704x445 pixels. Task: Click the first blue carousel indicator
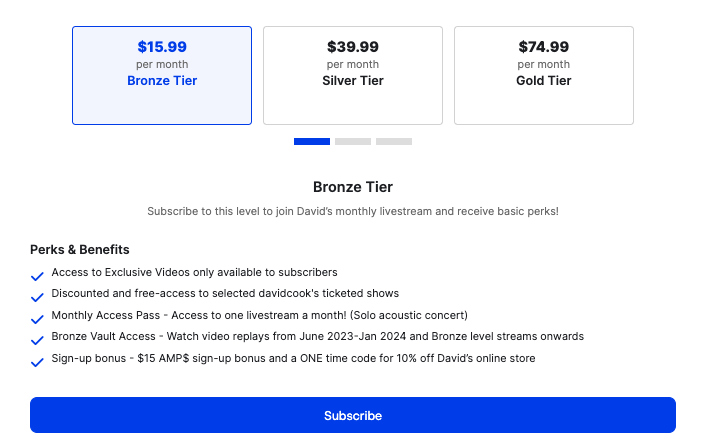(x=312, y=142)
